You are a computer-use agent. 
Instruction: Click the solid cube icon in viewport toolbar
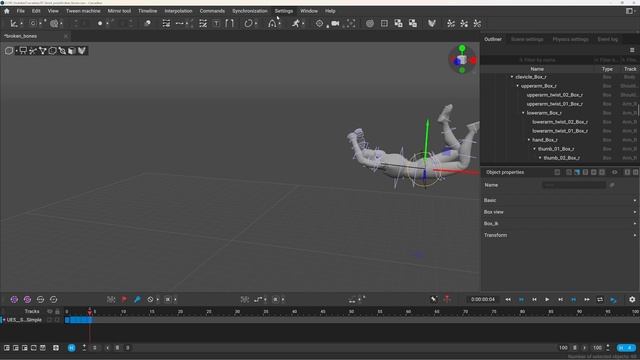[x=72, y=51]
